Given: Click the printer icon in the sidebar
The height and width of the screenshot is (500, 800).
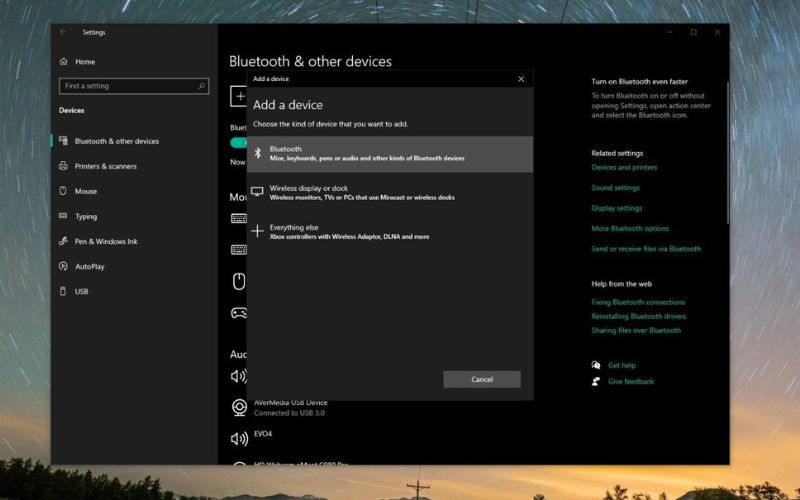Looking at the screenshot, I should (63, 165).
